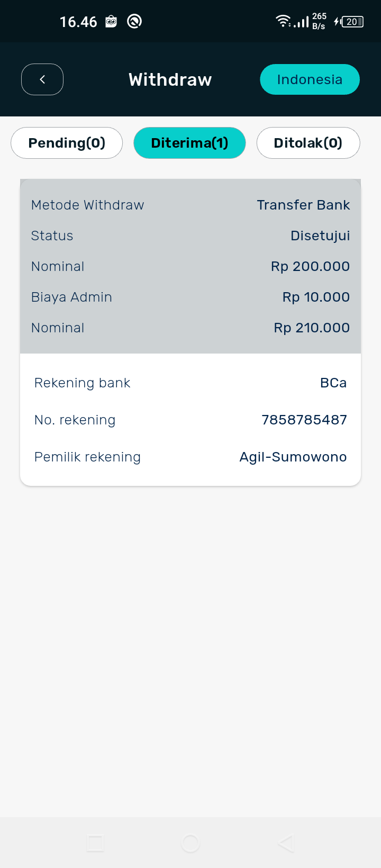This screenshot has height=868, width=381.
Task: Tap the Transfer Bank method value
Action: click(303, 205)
